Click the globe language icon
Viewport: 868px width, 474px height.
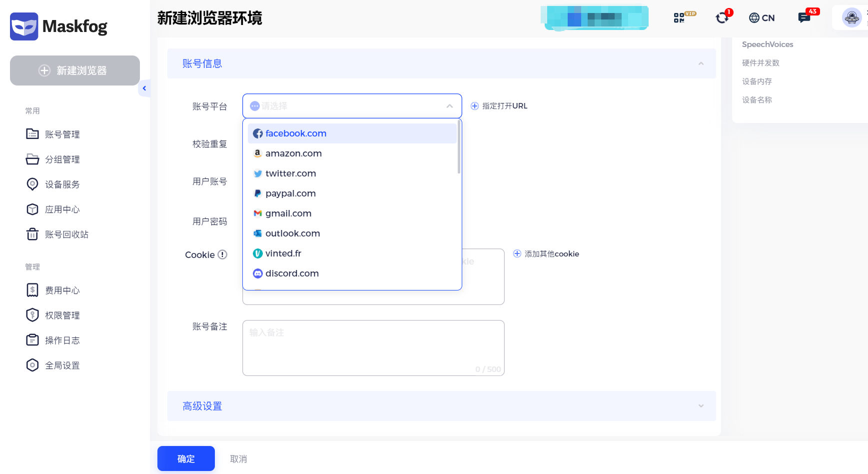coord(754,18)
